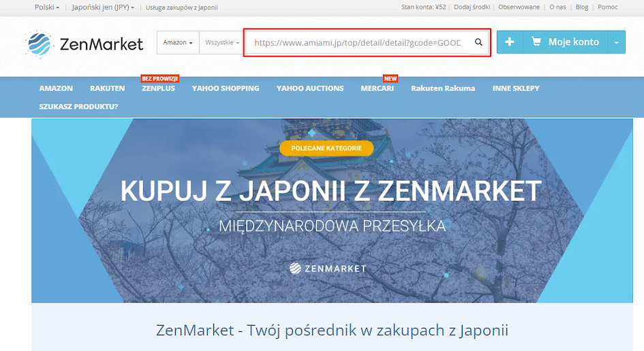Click the Stan konta balance text
This screenshot has width=644, height=351.
423,7
